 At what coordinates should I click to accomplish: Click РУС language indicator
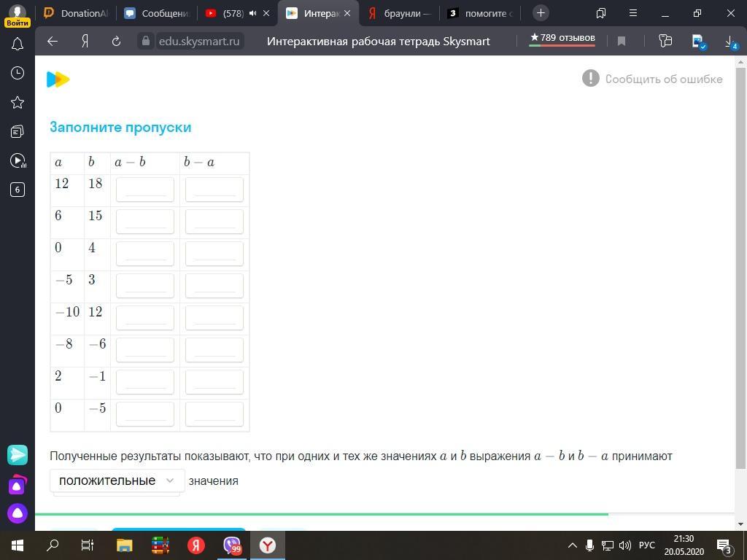click(x=647, y=545)
